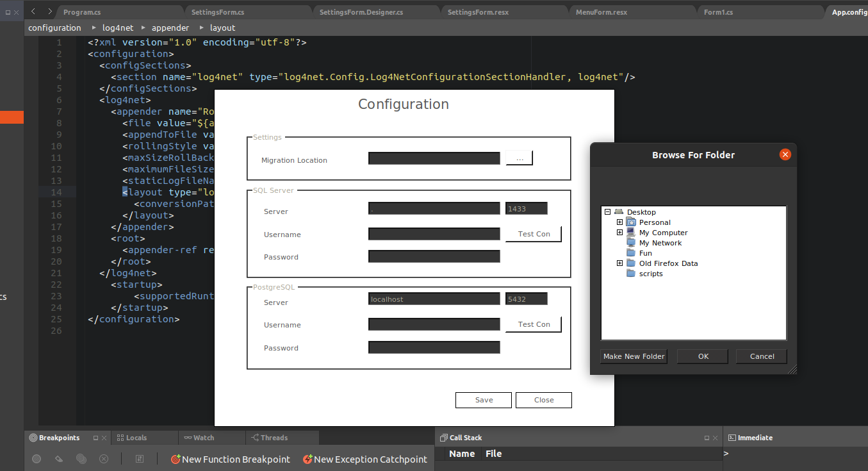Click New Function Breakpoint
The width and height of the screenshot is (868, 471).
pyautogui.click(x=230, y=459)
